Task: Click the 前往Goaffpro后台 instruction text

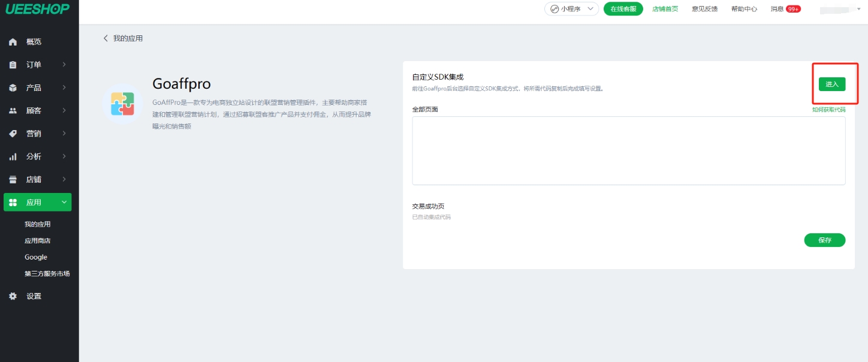Action: 508,89
